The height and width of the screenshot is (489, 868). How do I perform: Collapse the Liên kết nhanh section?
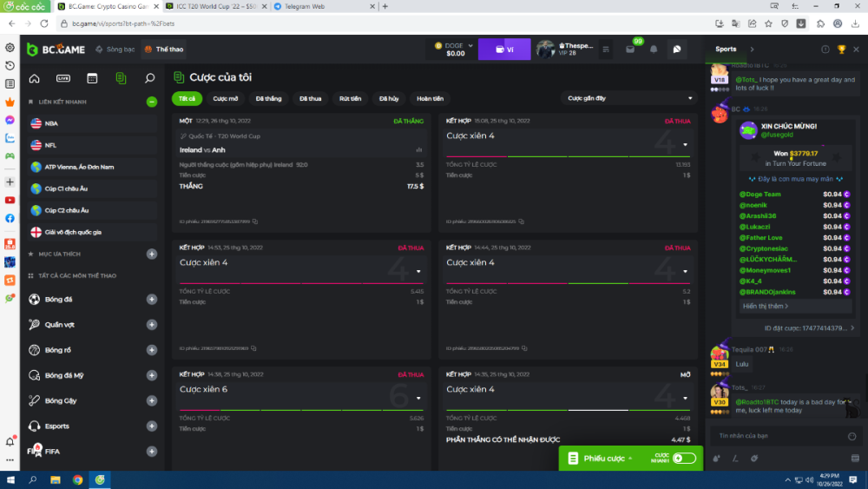(x=152, y=102)
